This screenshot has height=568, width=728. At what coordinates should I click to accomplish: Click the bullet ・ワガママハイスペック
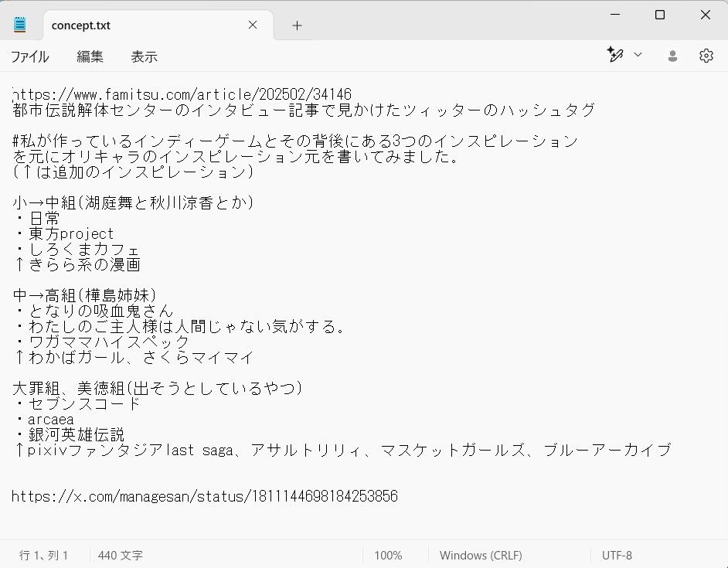pos(102,342)
